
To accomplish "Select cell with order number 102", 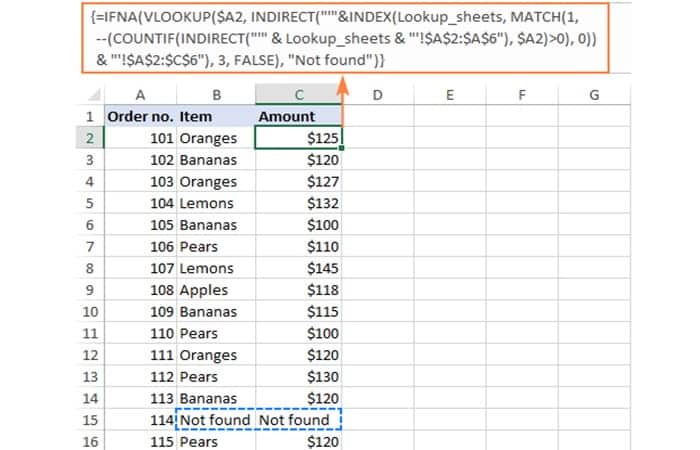I will tap(141, 160).
